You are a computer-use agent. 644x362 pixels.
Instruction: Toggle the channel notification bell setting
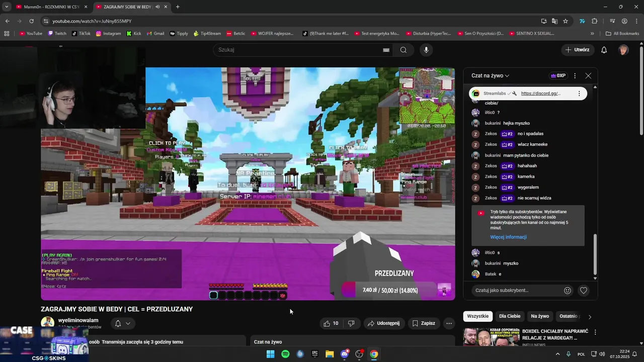[122, 323]
